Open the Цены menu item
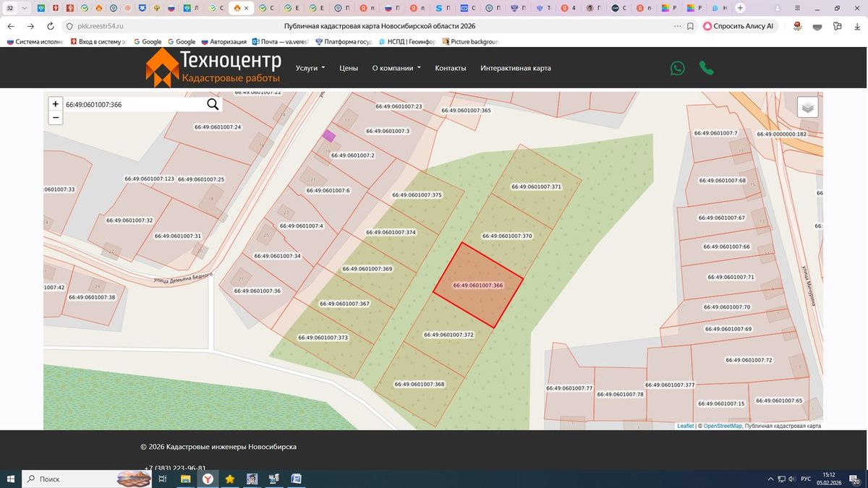Screen dimensions: 868x488 (349, 68)
